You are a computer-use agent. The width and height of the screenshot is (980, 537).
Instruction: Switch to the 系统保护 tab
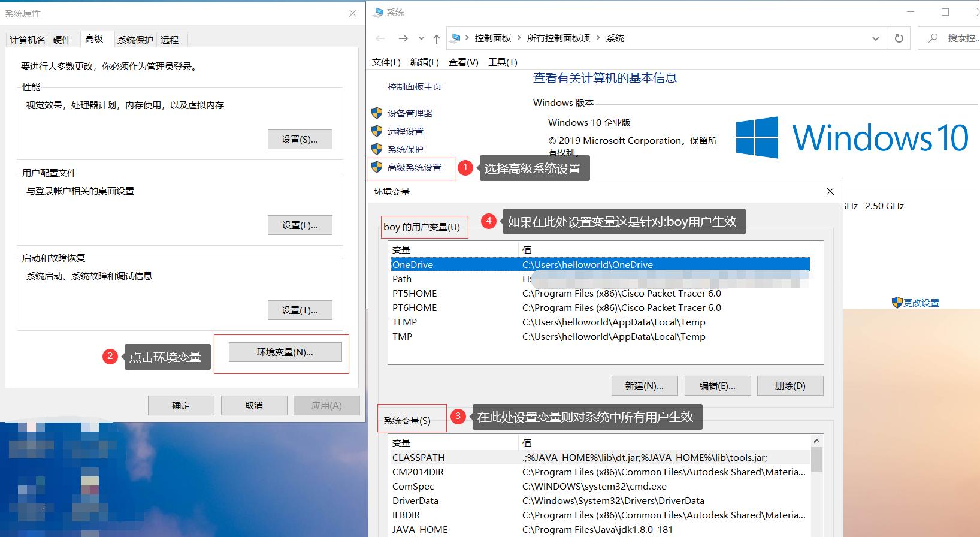(x=135, y=40)
